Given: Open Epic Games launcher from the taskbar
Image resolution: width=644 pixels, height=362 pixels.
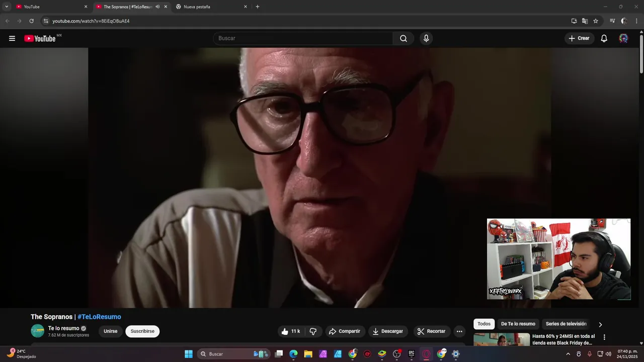Looking at the screenshot, I should point(412,354).
